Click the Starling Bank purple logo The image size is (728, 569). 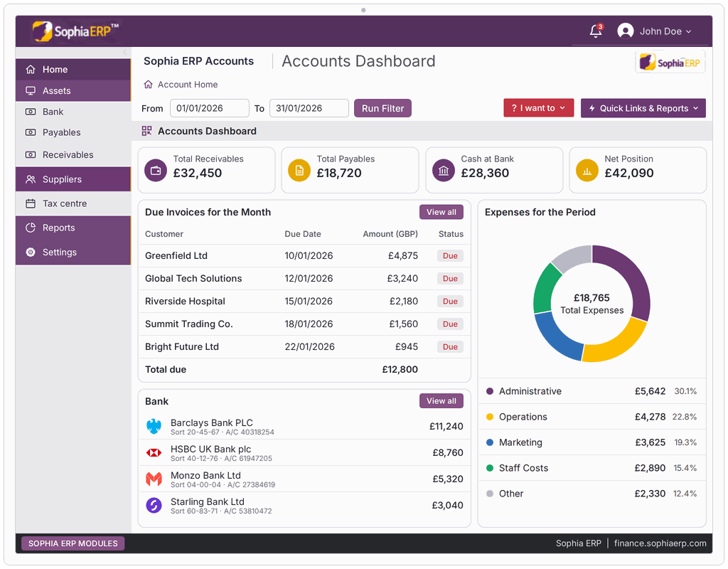tap(154, 505)
